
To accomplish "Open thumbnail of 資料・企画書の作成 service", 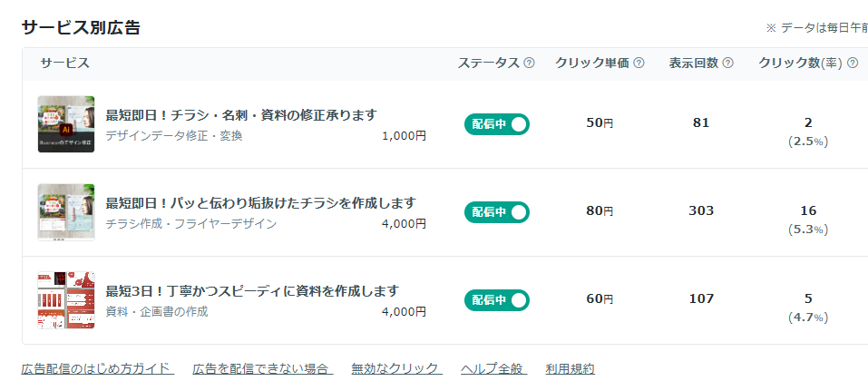I will pos(66,300).
